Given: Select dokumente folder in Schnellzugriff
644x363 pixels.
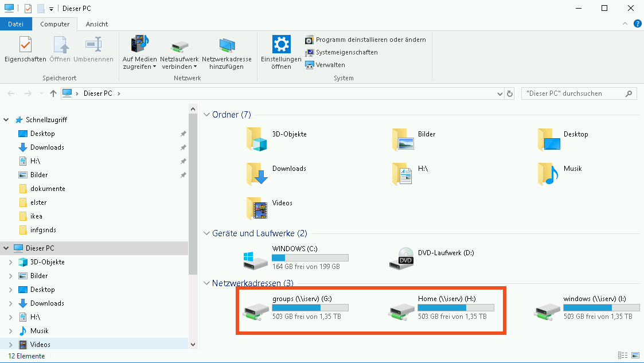Looking at the screenshot, I should pyautogui.click(x=47, y=189).
